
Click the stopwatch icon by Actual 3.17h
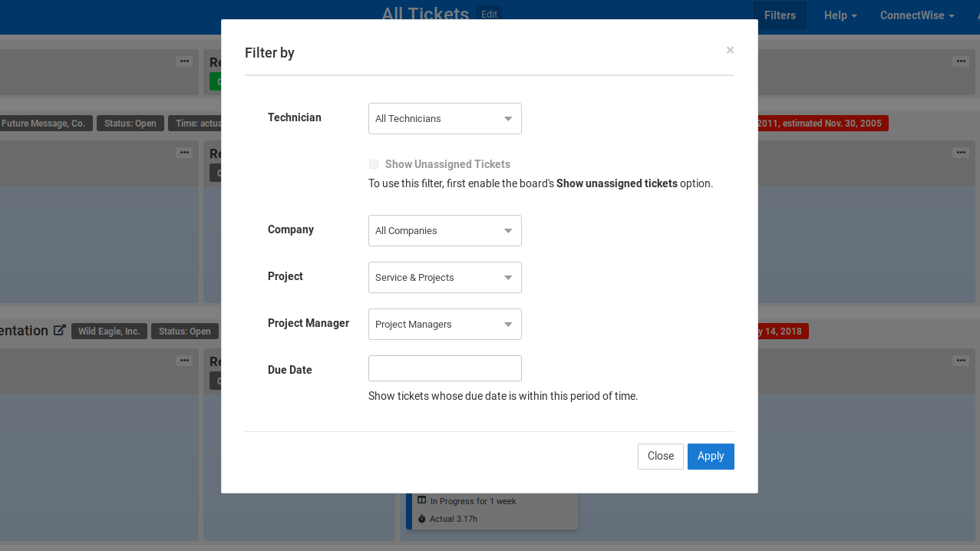click(x=421, y=520)
